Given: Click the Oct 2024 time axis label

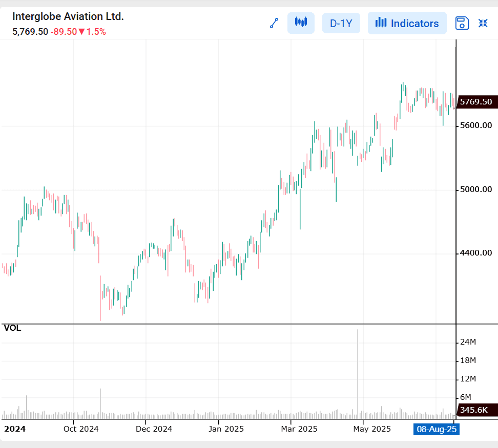Looking at the screenshot, I should 81,429.
